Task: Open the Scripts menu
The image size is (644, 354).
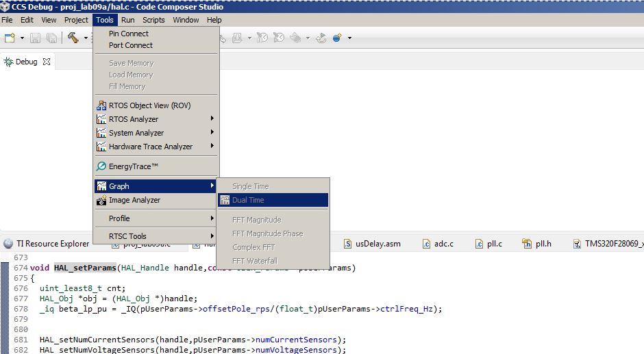Action: [153, 20]
